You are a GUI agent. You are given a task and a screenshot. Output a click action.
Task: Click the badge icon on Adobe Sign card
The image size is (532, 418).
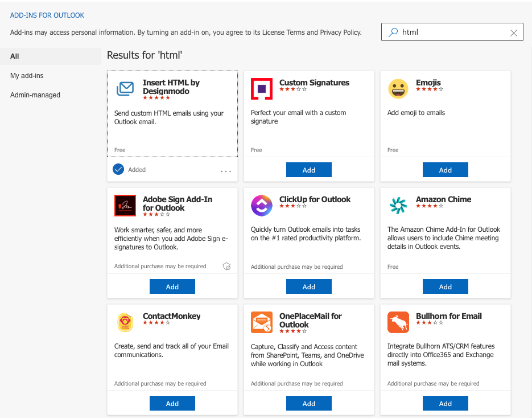coord(226,266)
